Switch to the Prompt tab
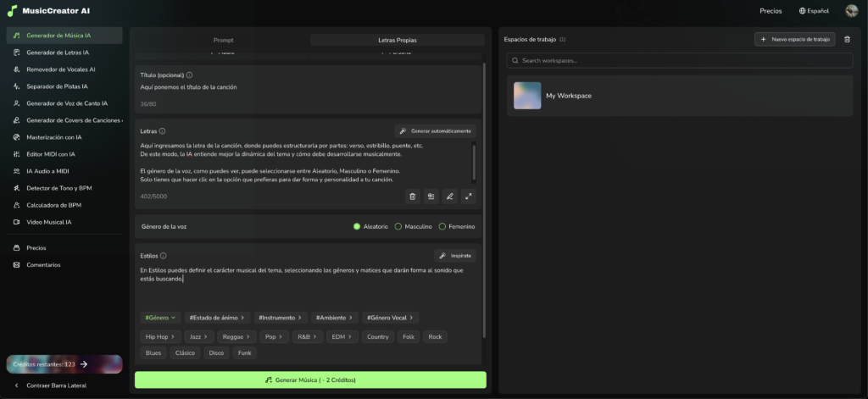868x399 pixels. coord(223,40)
